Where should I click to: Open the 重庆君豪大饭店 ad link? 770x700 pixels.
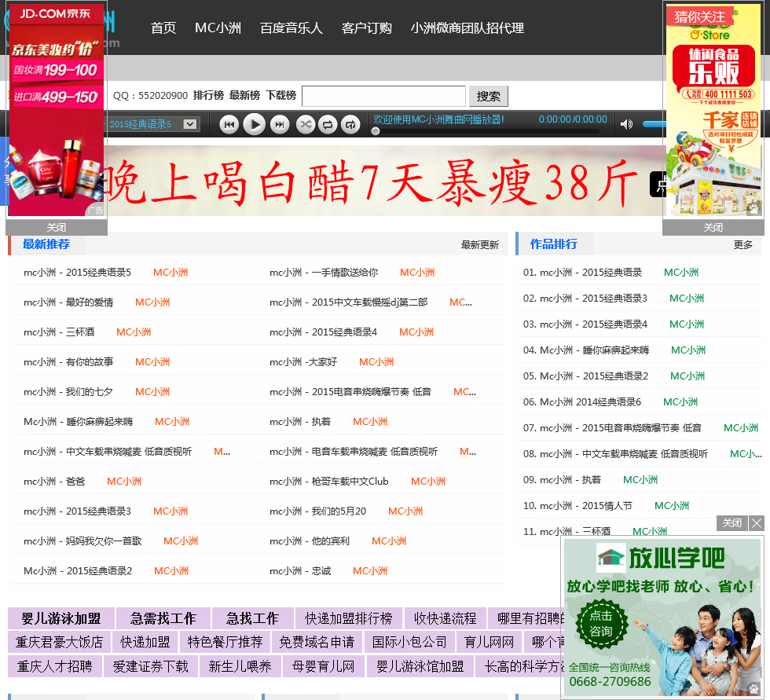(x=59, y=642)
